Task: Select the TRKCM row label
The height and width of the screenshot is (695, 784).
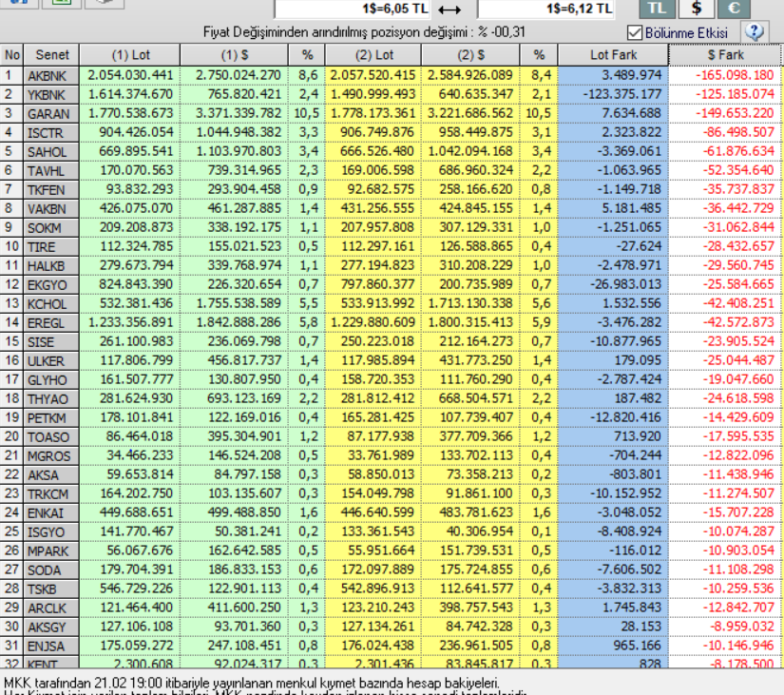Action: coord(51,494)
